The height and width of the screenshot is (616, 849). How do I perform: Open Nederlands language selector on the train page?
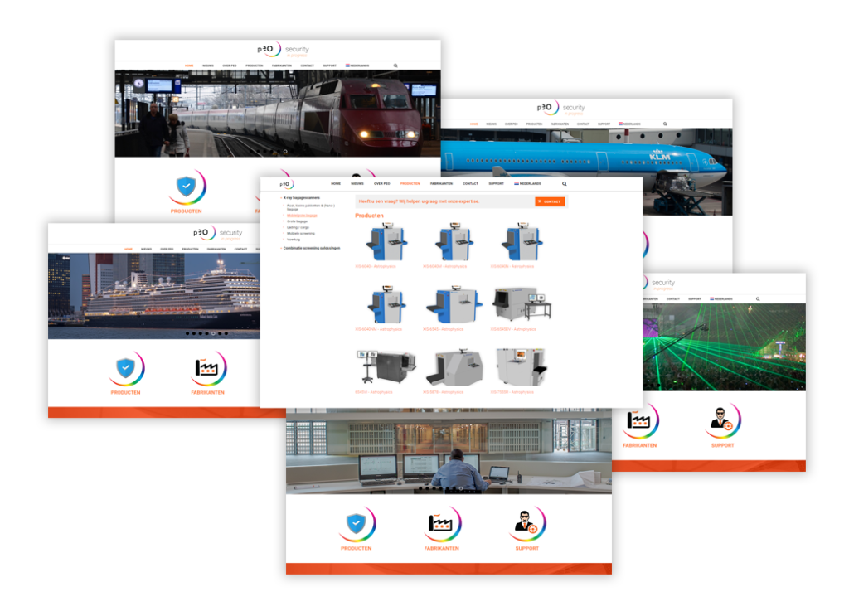(358, 65)
